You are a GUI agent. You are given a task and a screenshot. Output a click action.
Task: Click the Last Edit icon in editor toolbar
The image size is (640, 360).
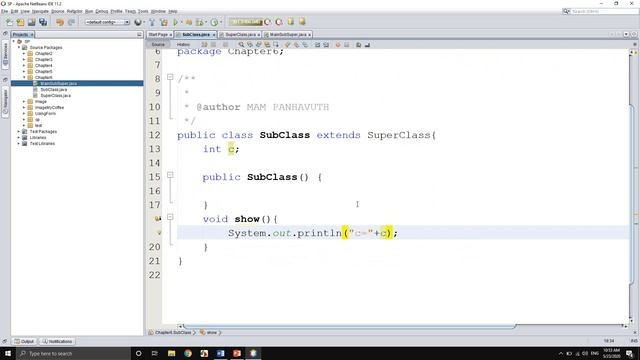[x=204, y=44]
